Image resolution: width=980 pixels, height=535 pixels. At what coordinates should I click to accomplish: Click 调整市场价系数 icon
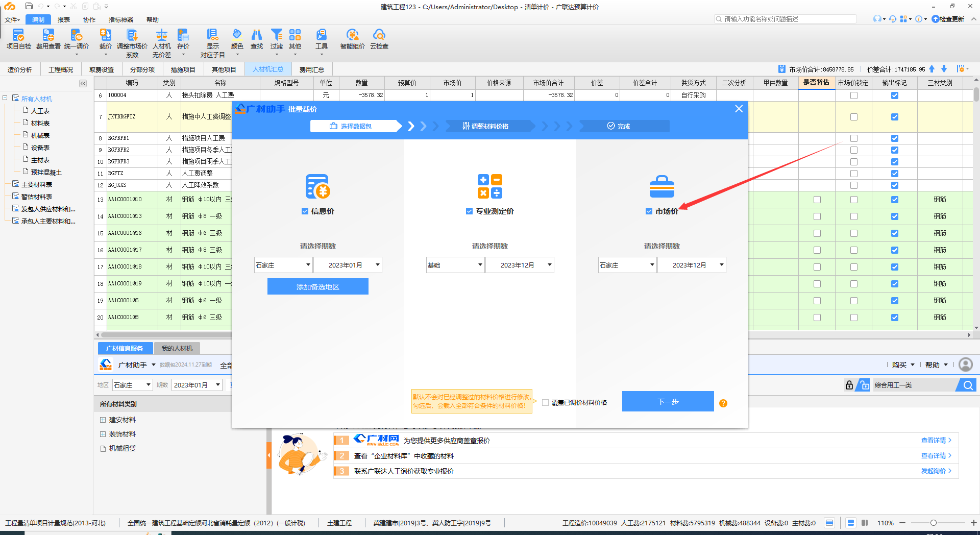tap(132, 43)
